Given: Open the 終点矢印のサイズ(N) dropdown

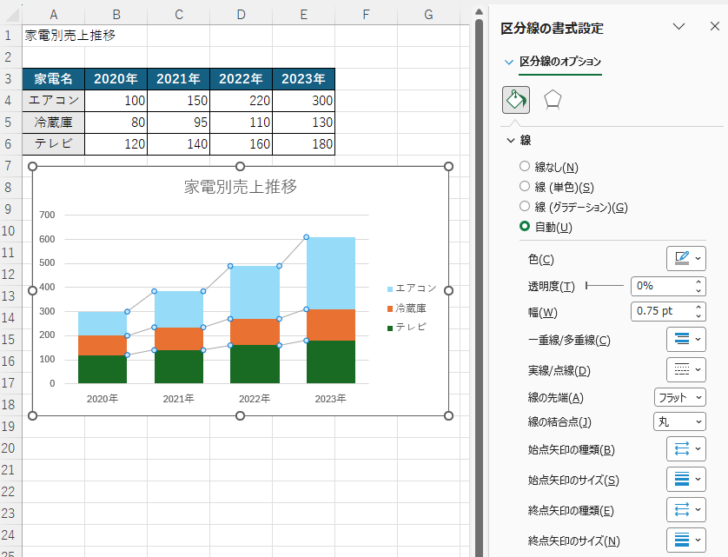Looking at the screenshot, I should [x=686, y=540].
